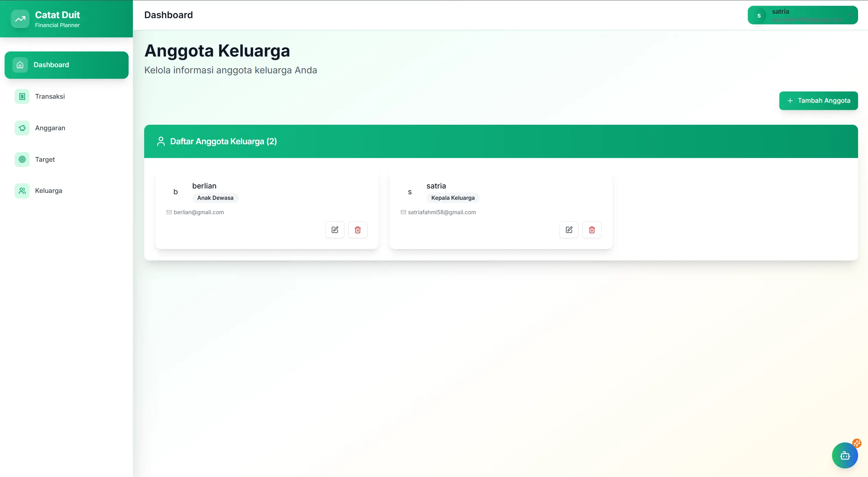This screenshot has width=868, height=477.
Task: Click the Keluarga people icon
Action: (22, 191)
